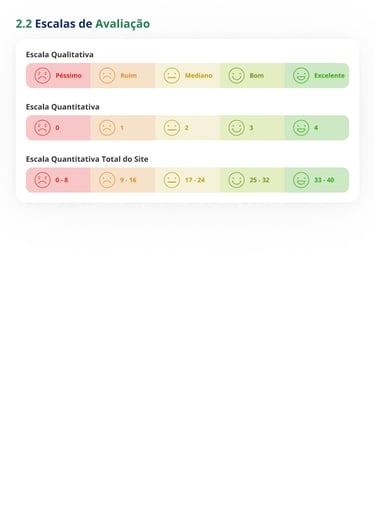Viewport: 375px width, 530px height.
Task: Click the face icon next to 0 - 8
Action: coord(42,180)
